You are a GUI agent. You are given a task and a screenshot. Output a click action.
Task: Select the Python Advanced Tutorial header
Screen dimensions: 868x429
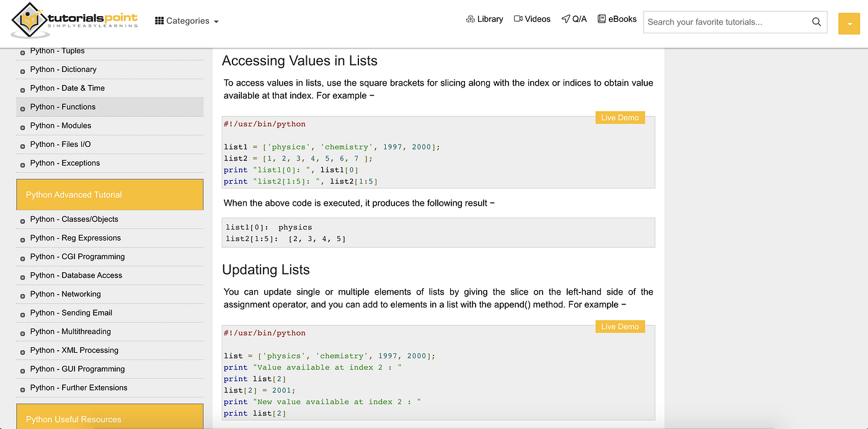[x=110, y=195]
